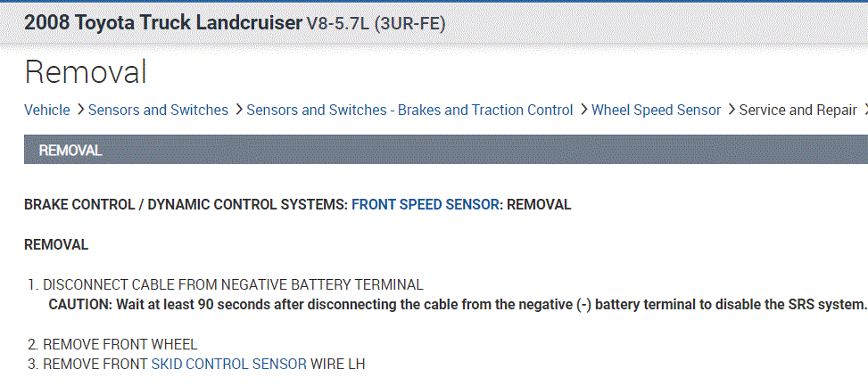Open the SKID CONTROL SENSOR link

pyautogui.click(x=229, y=364)
